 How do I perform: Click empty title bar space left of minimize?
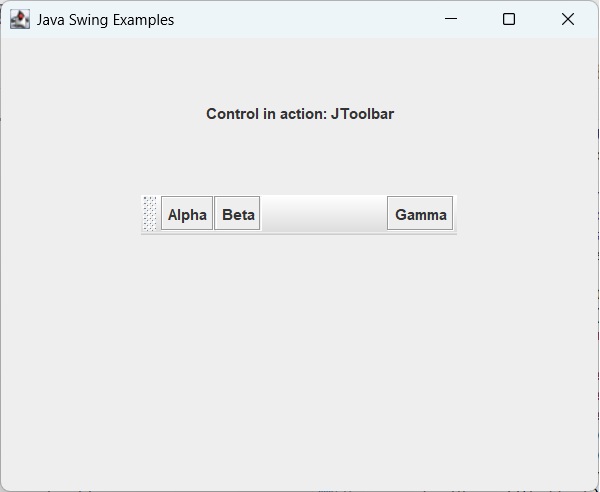pos(300,19)
